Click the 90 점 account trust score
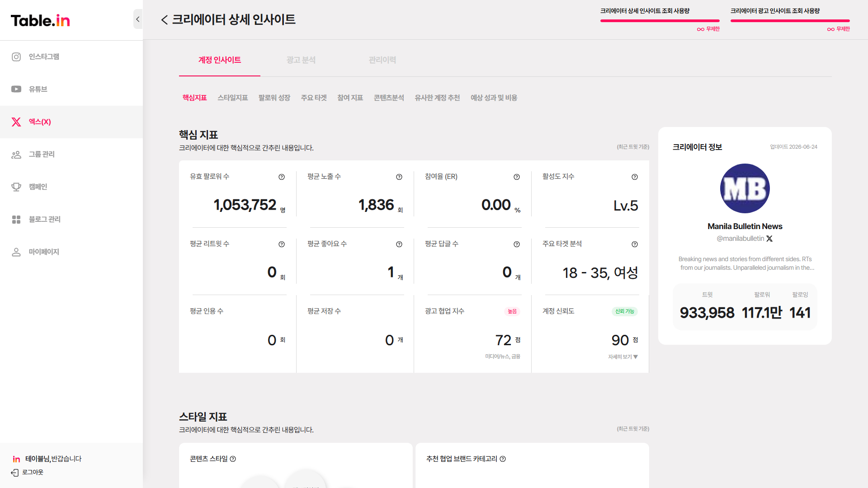Screen dimensions: 868x488 (625, 340)
